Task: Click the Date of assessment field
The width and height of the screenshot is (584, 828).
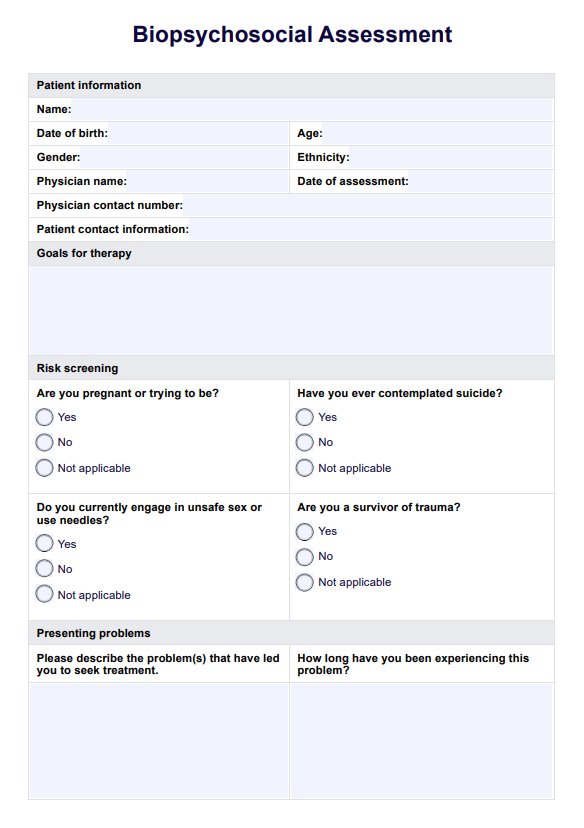Action: [481, 182]
